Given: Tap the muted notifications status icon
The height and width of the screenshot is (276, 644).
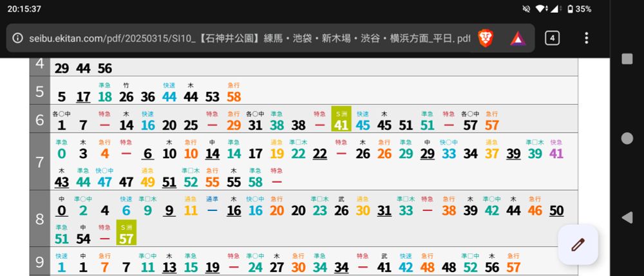Looking at the screenshot, I should coord(526,9).
